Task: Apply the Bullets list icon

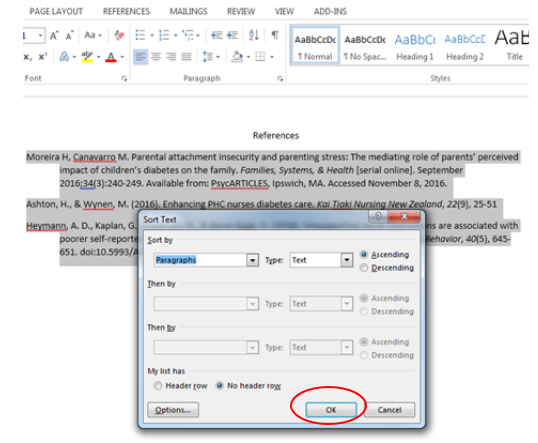Action: (x=140, y=35)
